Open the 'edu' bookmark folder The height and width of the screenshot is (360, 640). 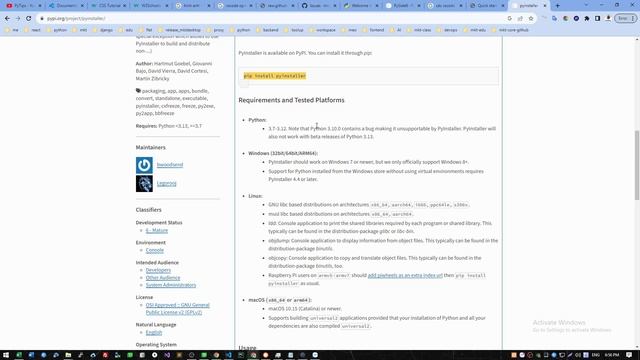pos(126,30)
